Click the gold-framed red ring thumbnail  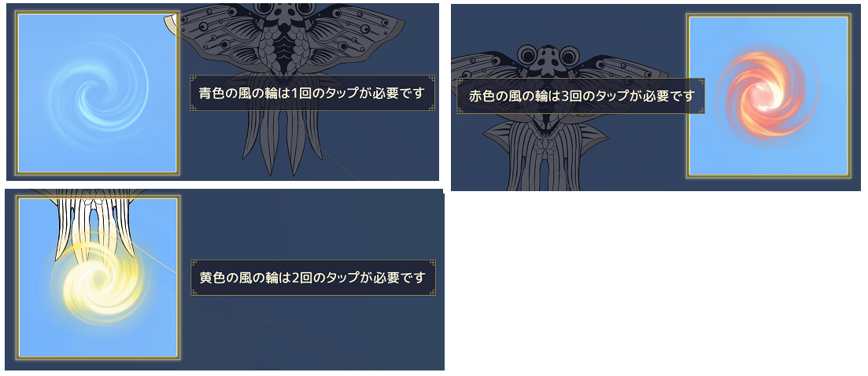click(x=768, y=96)
